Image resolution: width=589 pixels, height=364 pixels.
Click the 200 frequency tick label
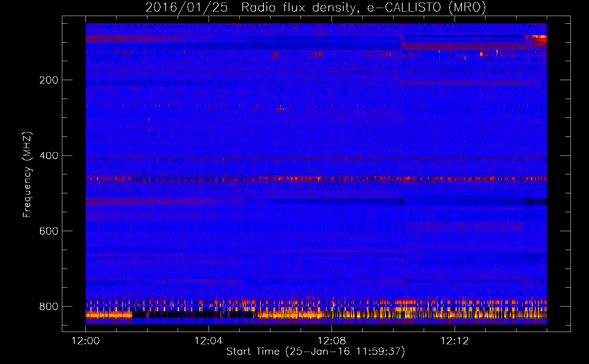pyautogui.click(x=48, y=80)
